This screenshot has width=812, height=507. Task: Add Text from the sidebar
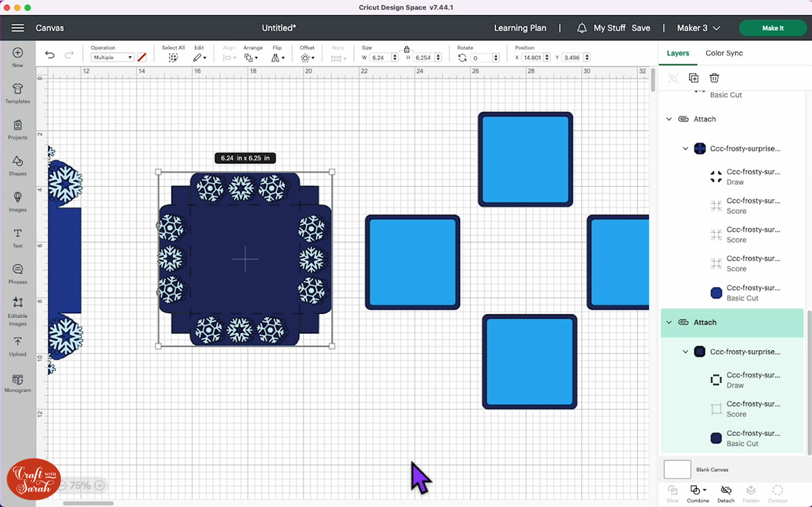pyautogui.click(x=18, y=238)
